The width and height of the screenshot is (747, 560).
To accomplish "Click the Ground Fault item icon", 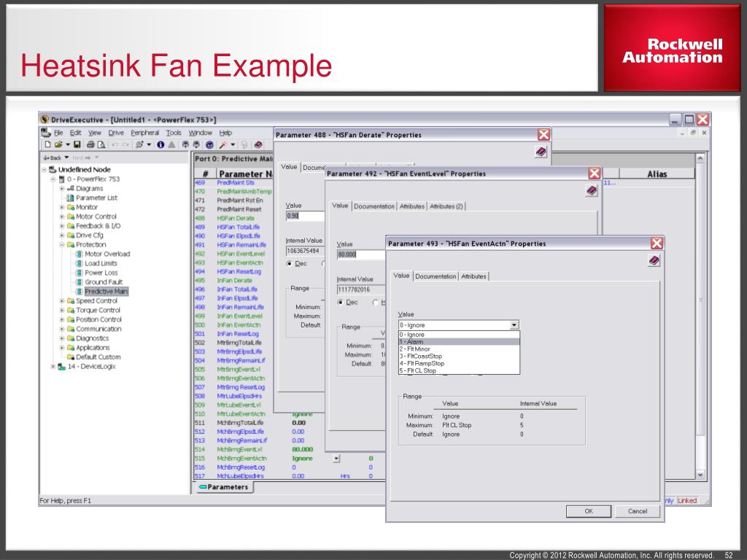I will (x=79, y=282).
